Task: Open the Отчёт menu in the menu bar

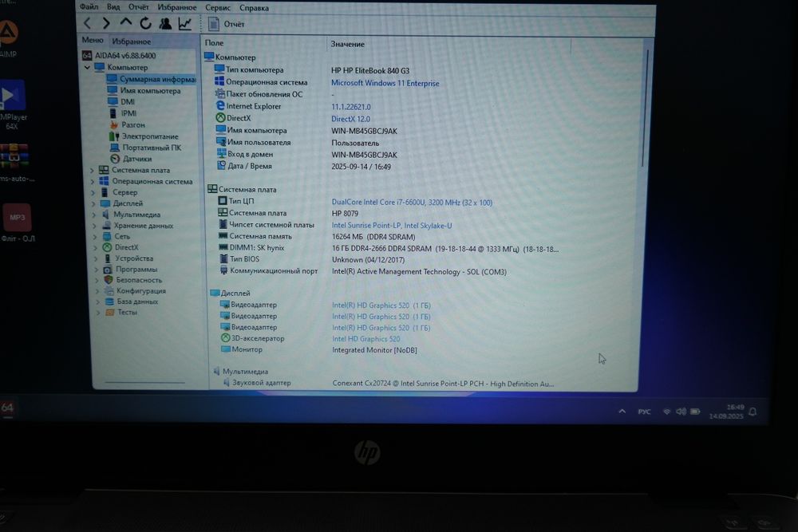Action: coord(138,7)
